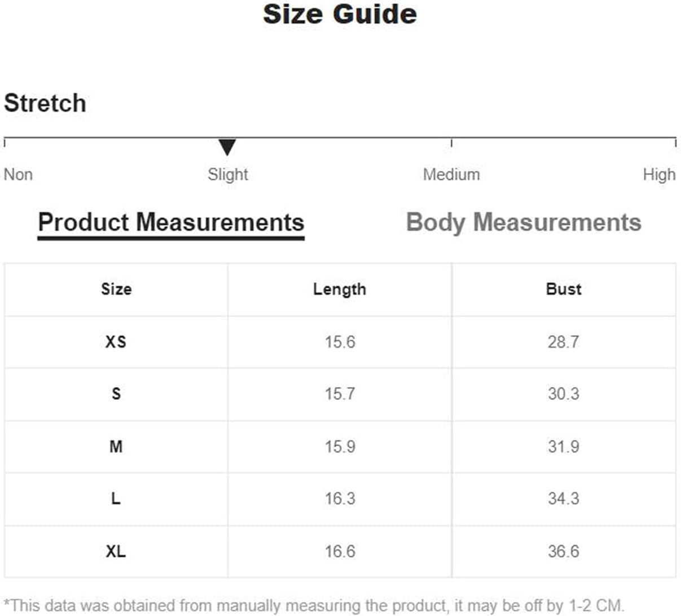Select the L size row label
The image size is (681, 616).
[116, 499]
